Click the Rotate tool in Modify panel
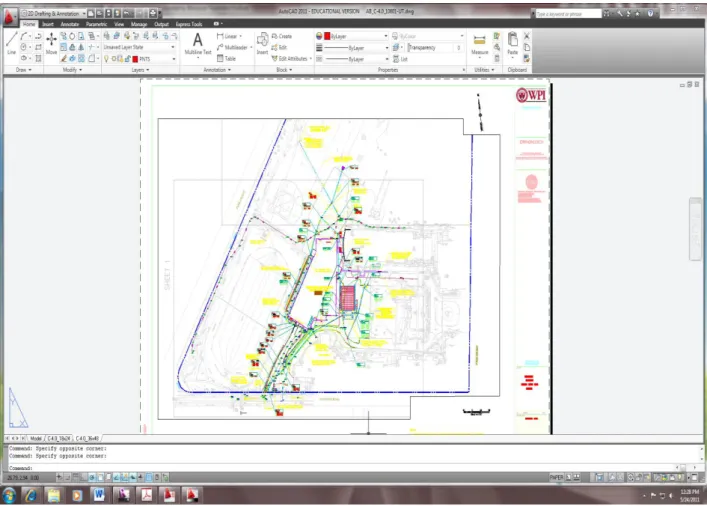 [x=72, y=36]
